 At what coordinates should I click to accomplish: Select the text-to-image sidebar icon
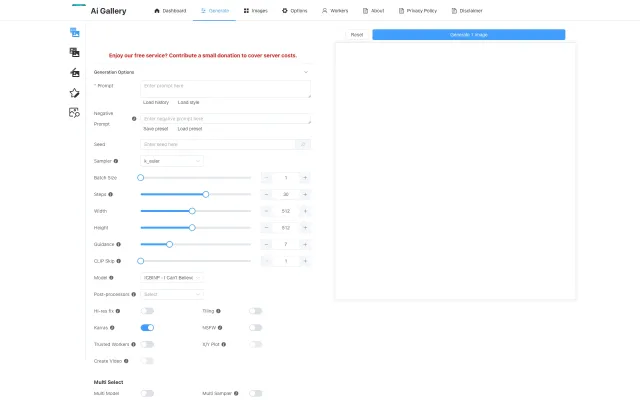pos(74,33)
